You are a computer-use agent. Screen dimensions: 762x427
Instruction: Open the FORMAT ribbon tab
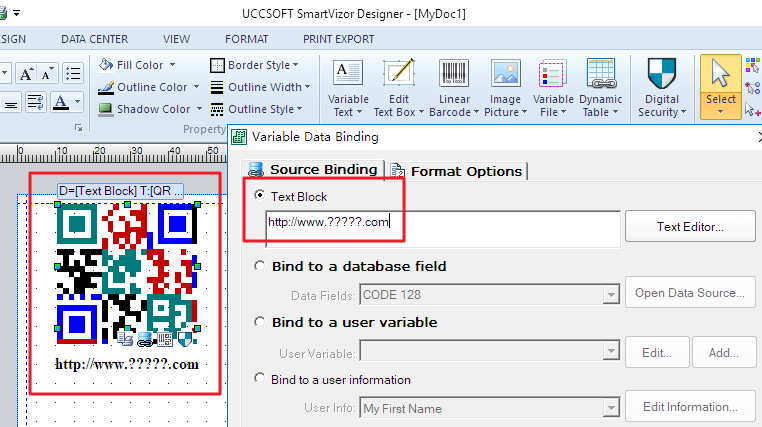pos(246,39)
